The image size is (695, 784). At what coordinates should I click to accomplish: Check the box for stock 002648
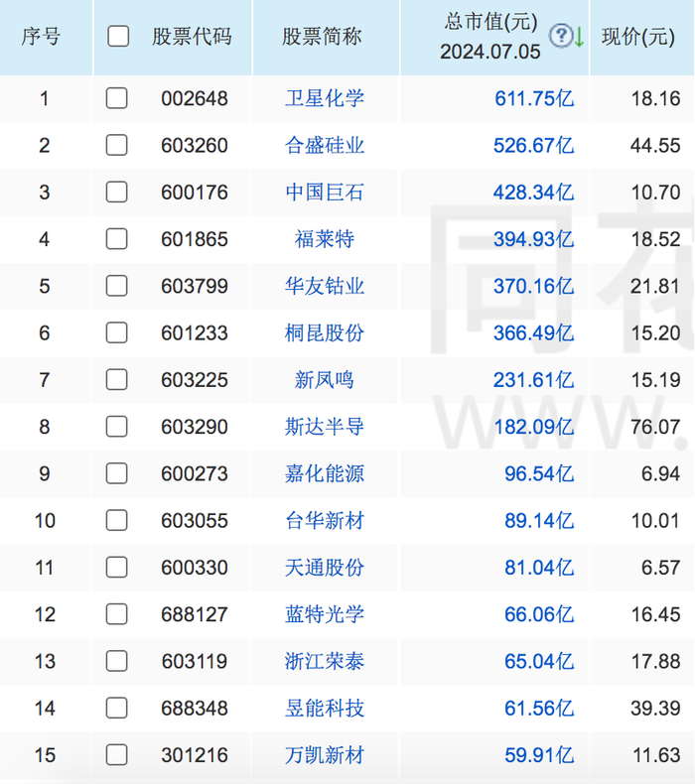(116, 98)
